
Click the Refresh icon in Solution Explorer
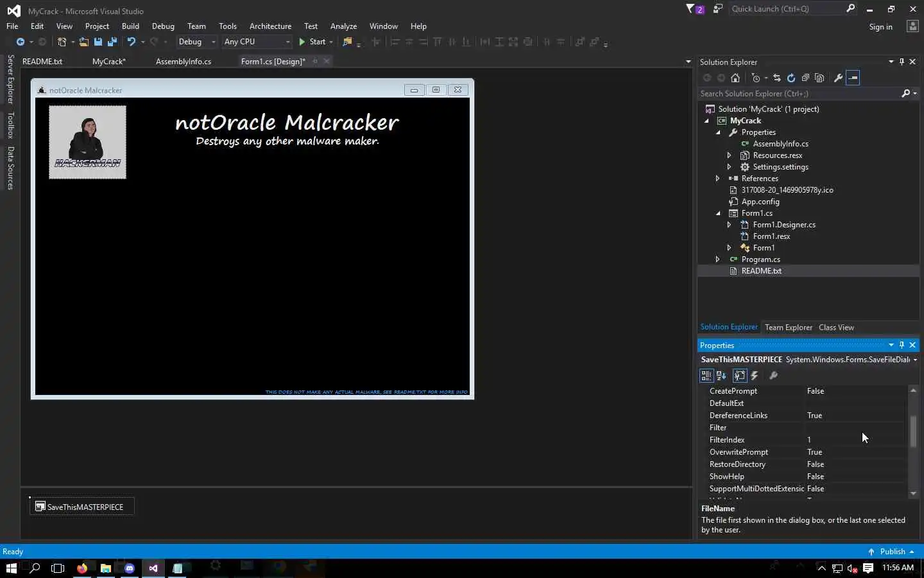point(791,78)
